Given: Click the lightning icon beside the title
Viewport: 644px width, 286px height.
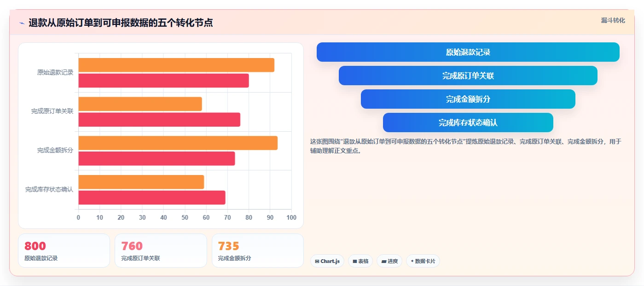Looking at the screenshot, I should click(22, 23).
